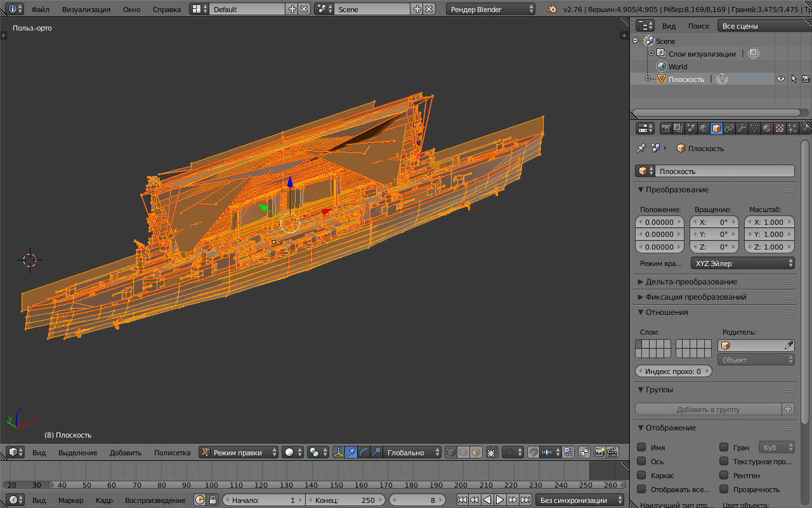Click the Mesh Data triangle tab
Image resolution: width=812 pixels, height=508 pixels.
click(x=754, y=128)
